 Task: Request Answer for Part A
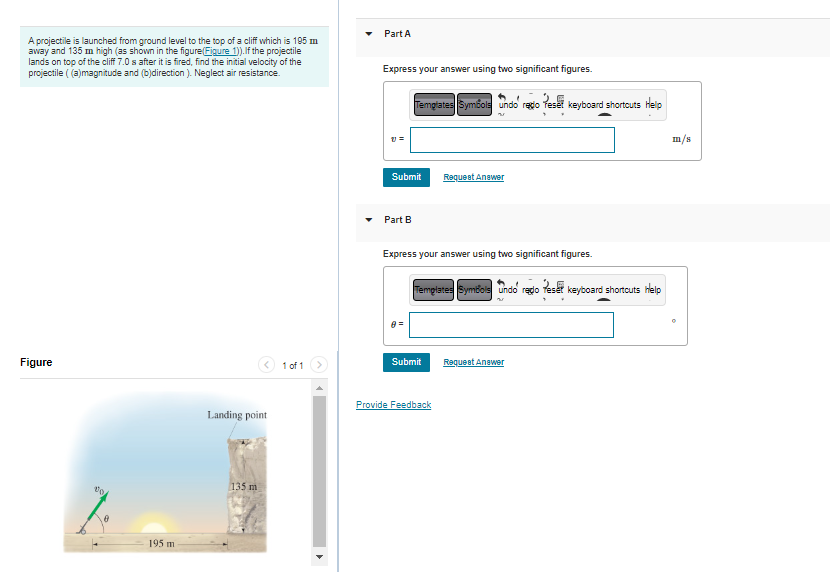[473, 177]
